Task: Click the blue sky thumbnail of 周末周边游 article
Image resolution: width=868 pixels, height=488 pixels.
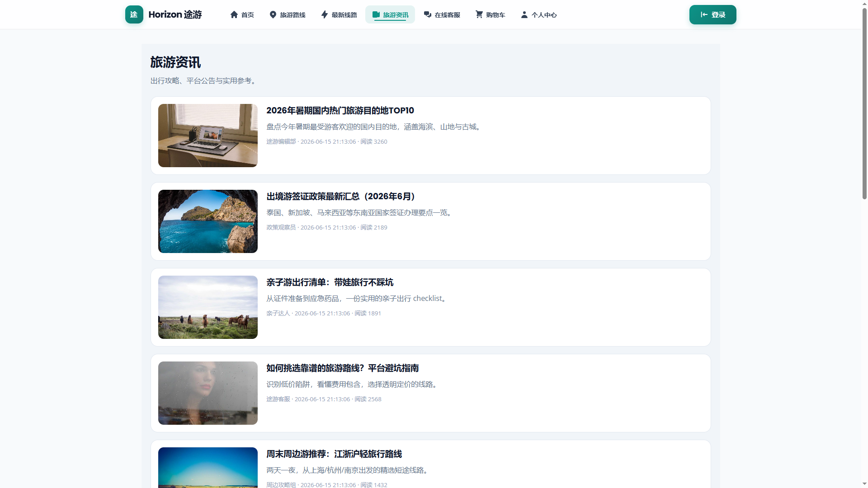Action: coord(208,468)
